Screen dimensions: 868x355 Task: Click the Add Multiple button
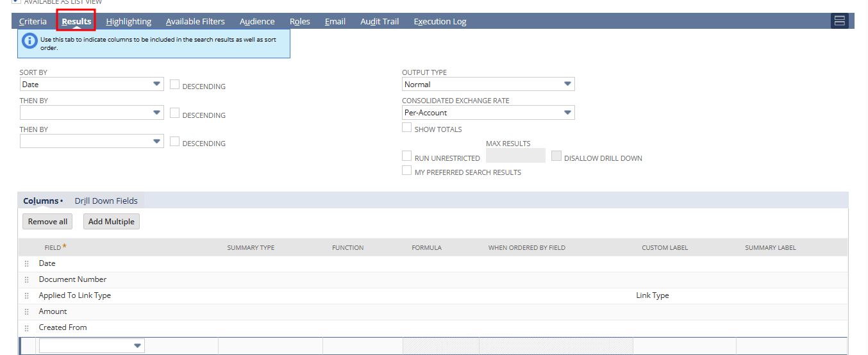point(112,221)
